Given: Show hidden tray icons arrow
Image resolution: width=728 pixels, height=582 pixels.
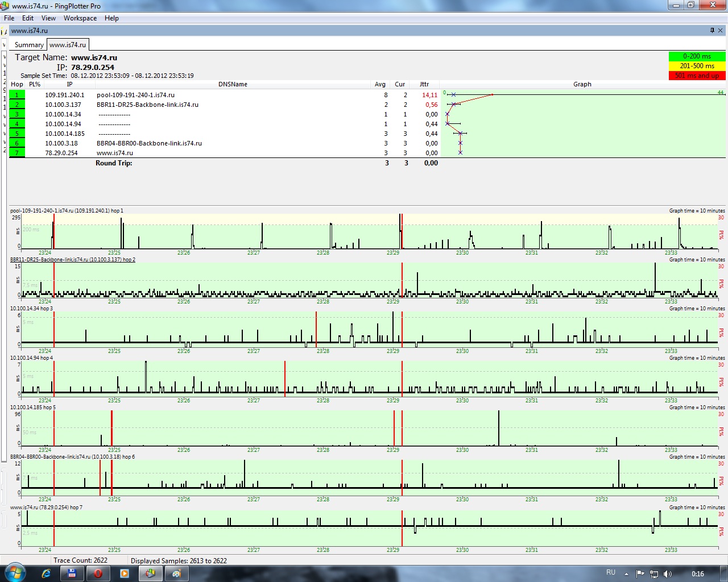Looking at the screenshot, I should (626, 573).
